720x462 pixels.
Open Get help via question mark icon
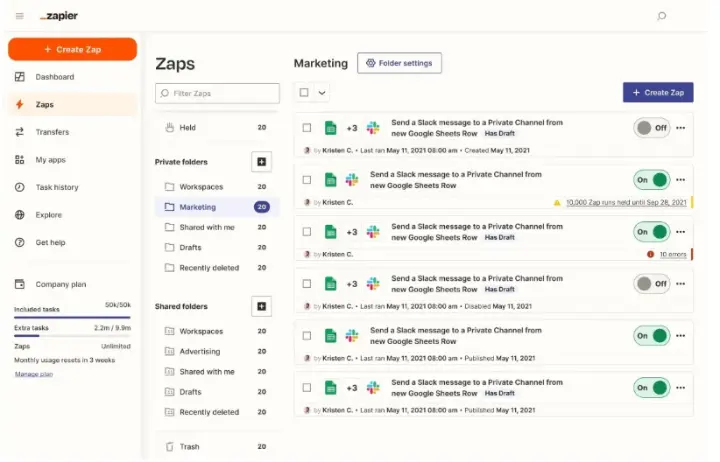[x=19, y=242]
